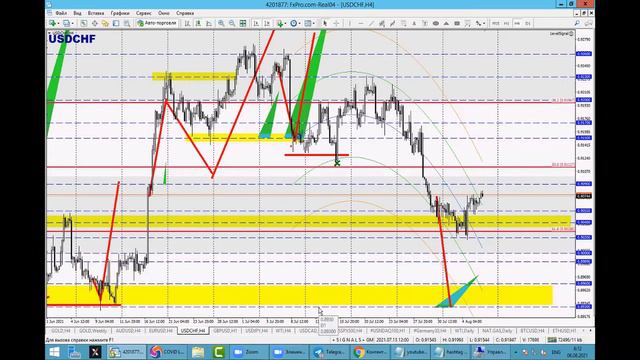Select the Cursor arrow tool
Image resolution: width=640 pixels, height=360 pixels.
click(325, 23)
